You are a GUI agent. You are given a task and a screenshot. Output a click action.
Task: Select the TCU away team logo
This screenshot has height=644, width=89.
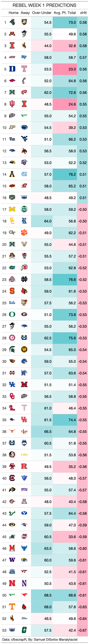click(x=24, y=490)
